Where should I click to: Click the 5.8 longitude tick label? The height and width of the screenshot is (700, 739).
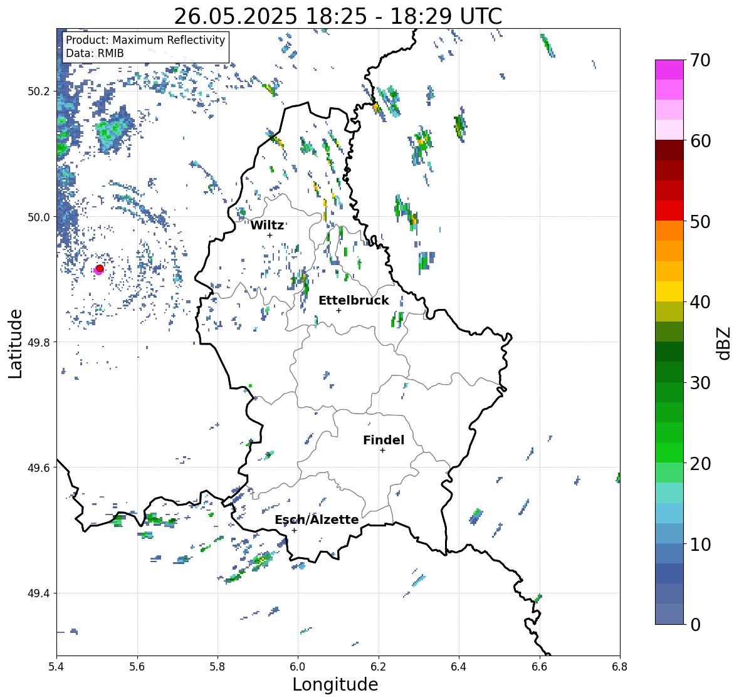[x=218, y=667]
